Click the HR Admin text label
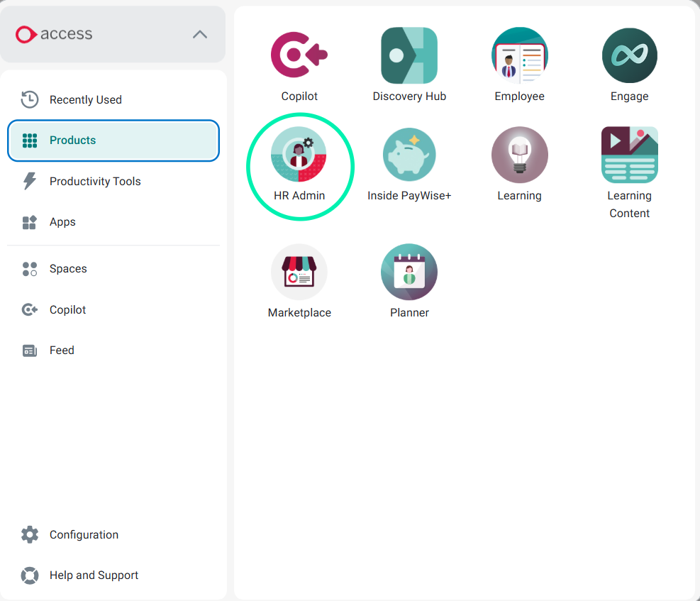The height and width of the screenshot is (601, 700). [299, 196]
